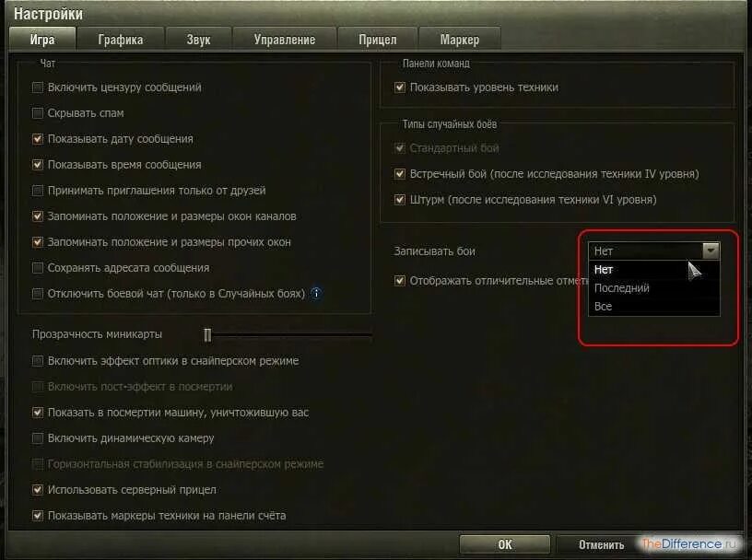Uncheck Штурм battle type

pos(400,200)
